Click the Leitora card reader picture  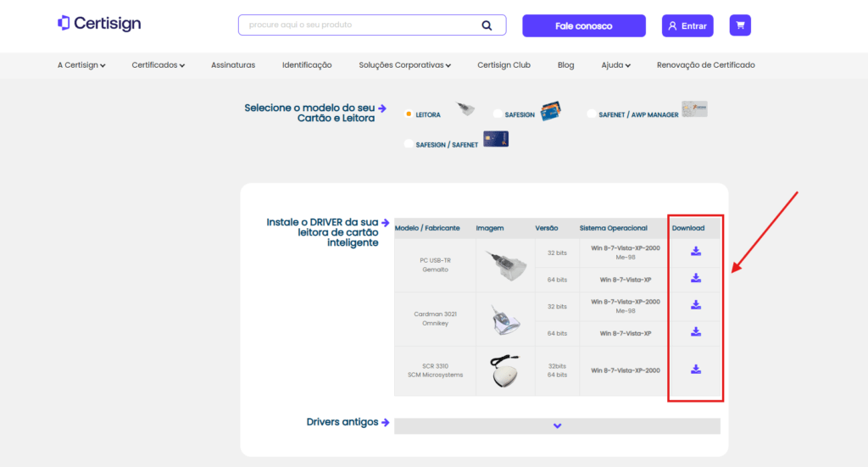(x=465, y=108)
